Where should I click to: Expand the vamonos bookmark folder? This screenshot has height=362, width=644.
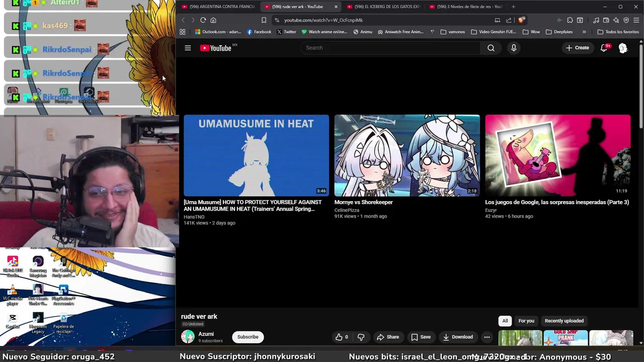[x=452, y=32]
